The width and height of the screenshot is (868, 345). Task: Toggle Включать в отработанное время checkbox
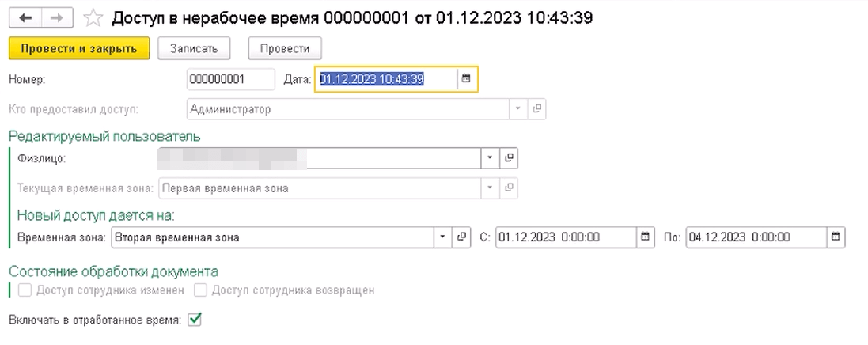click(195, 320)
